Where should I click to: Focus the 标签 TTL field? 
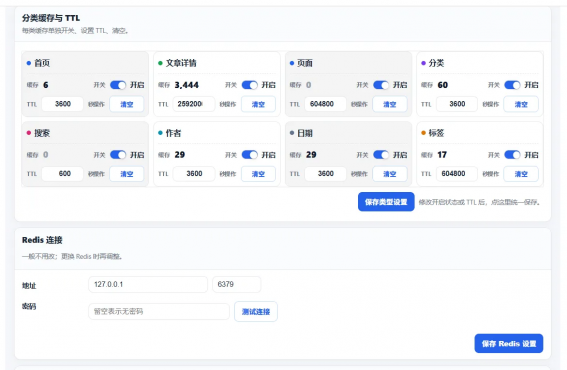tap(457, 174)
